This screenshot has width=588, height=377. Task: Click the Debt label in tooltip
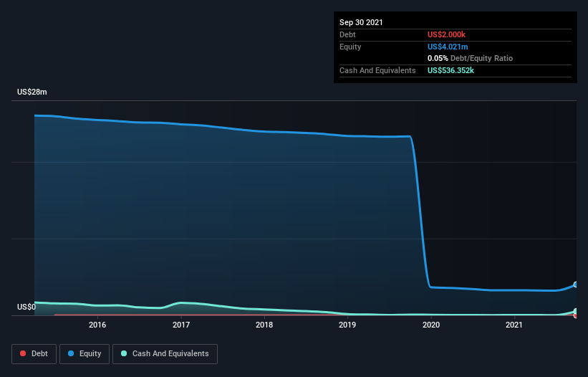(347, 34)
